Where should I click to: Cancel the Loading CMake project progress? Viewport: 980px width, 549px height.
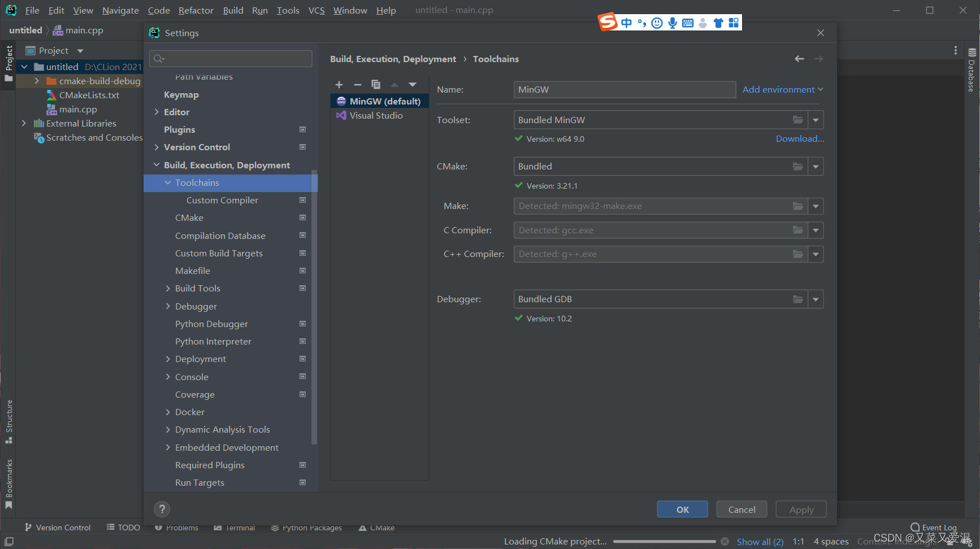tap(725, 542)
